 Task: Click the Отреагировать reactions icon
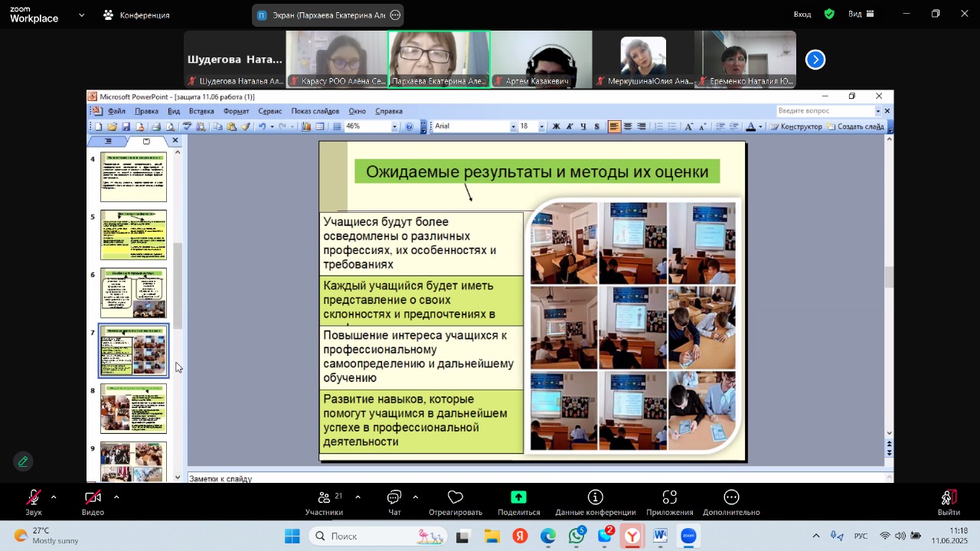coord(456,501)
